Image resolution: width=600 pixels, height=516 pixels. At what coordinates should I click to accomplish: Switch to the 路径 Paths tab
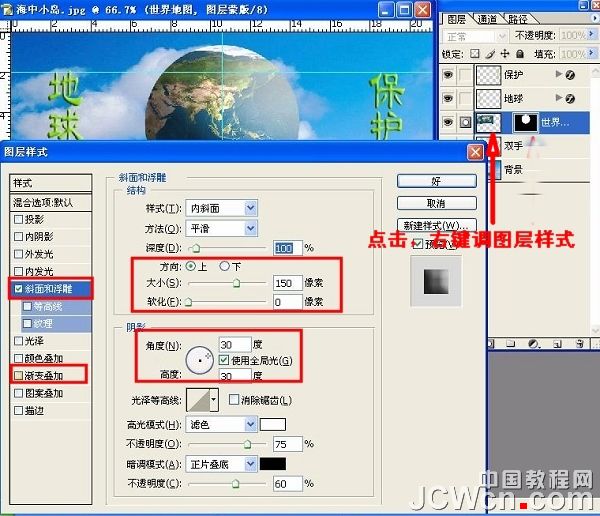point(518,19)
